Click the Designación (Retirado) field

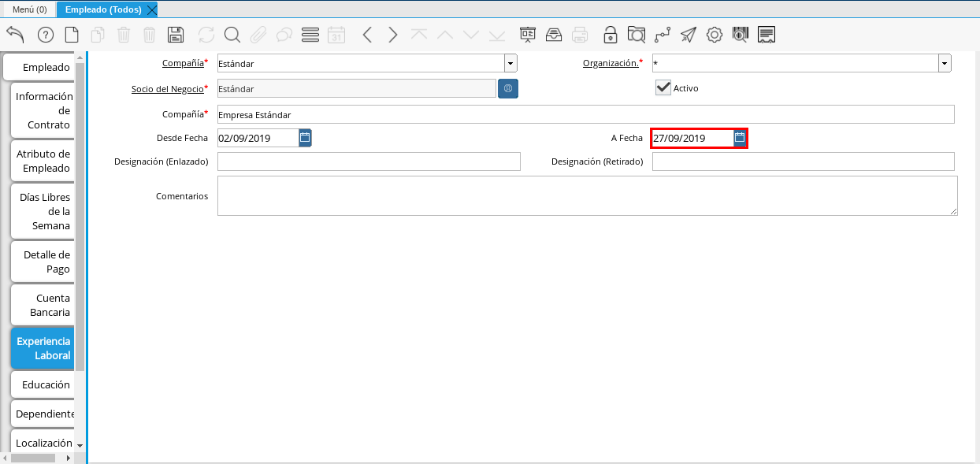804,161
